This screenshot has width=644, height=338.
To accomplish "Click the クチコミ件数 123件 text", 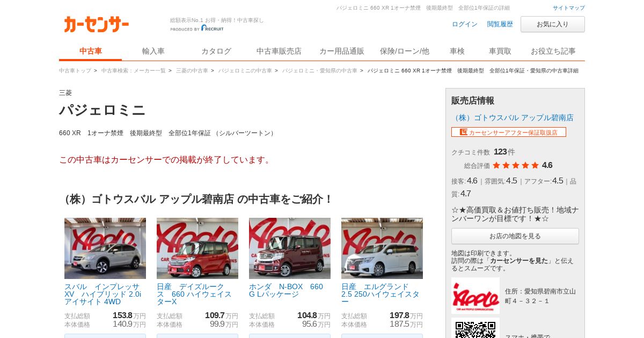I will click(483, 152).
